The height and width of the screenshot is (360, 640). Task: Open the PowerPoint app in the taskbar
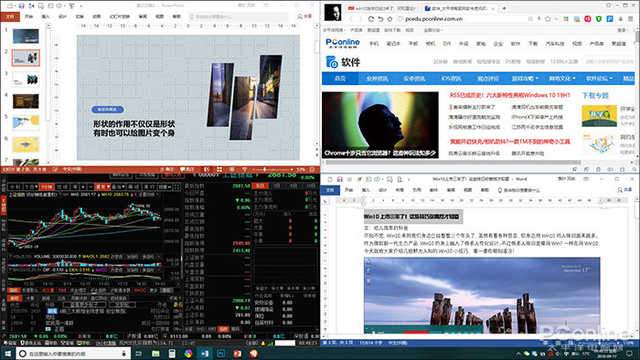click(237, 353)
